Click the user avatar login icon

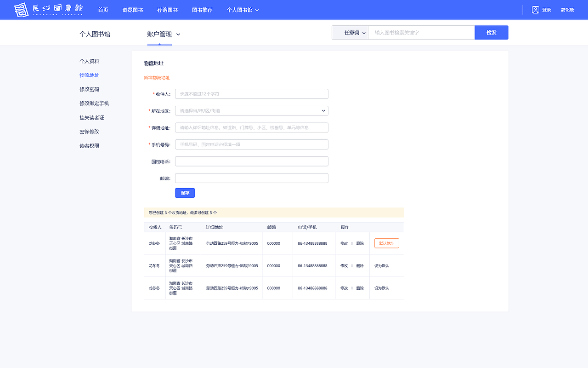535,10
